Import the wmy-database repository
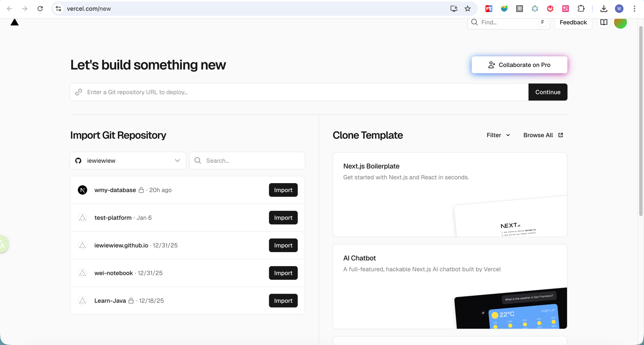 (283, 190)
